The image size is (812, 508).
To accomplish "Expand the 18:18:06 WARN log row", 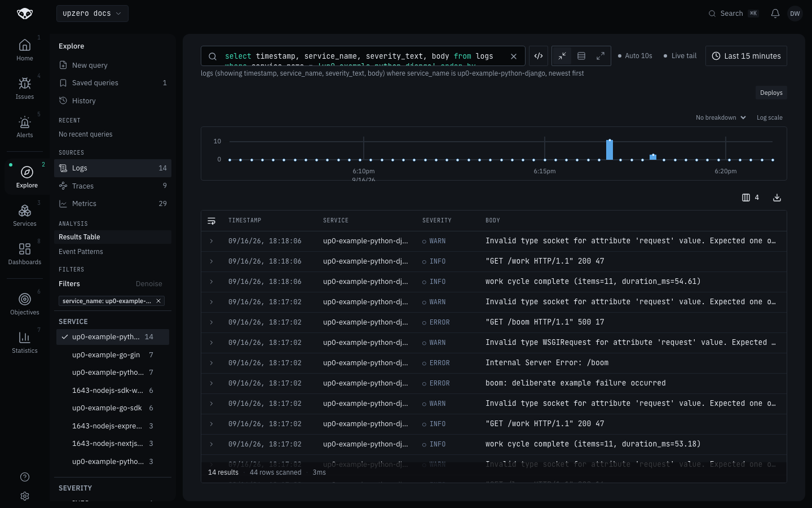I will (211, 241).
